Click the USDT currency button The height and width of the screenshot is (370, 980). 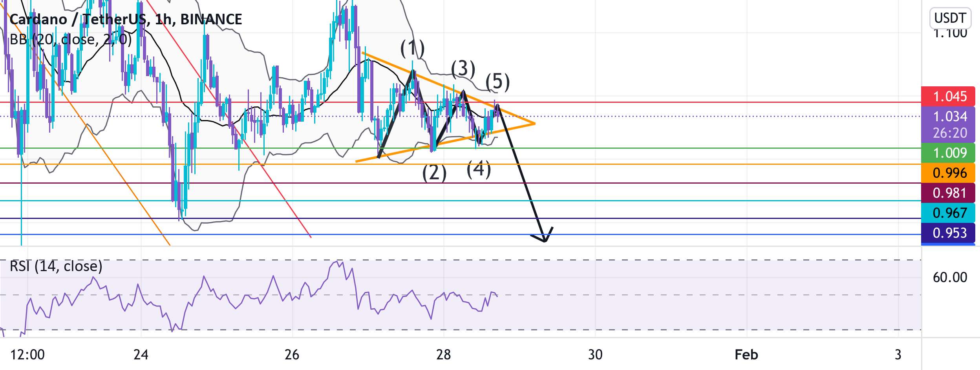(950, 18)
